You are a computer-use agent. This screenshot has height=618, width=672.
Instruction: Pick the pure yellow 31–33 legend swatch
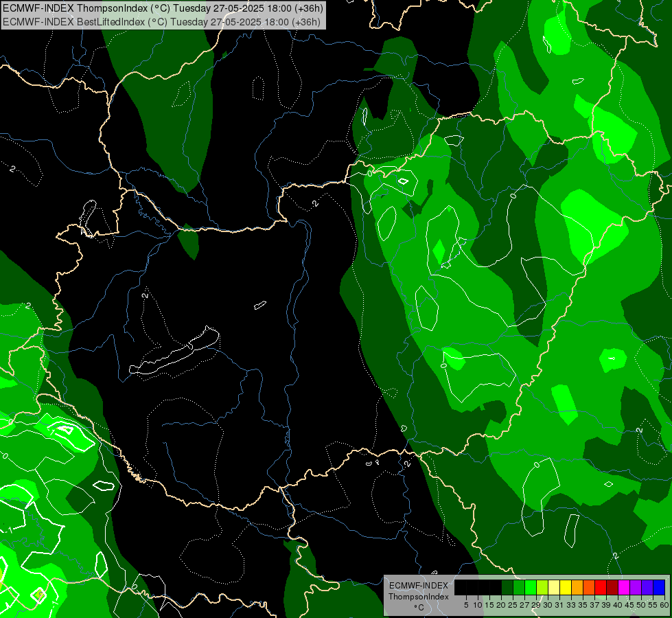pyautogui.click(x=566, y=587)
